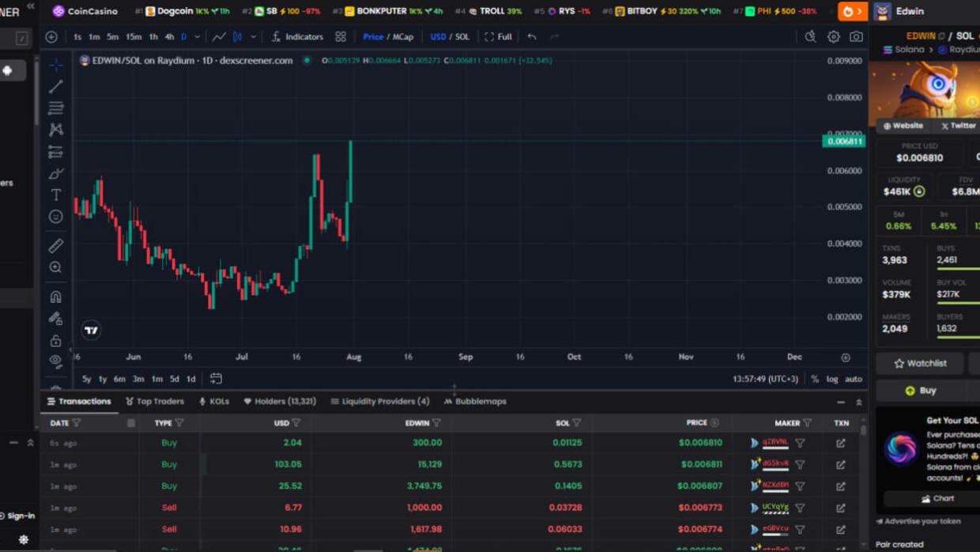This screenshot has height=552, width=980.
Task: Open the multi-chart layout grid icon
Action: pos(341,36)
